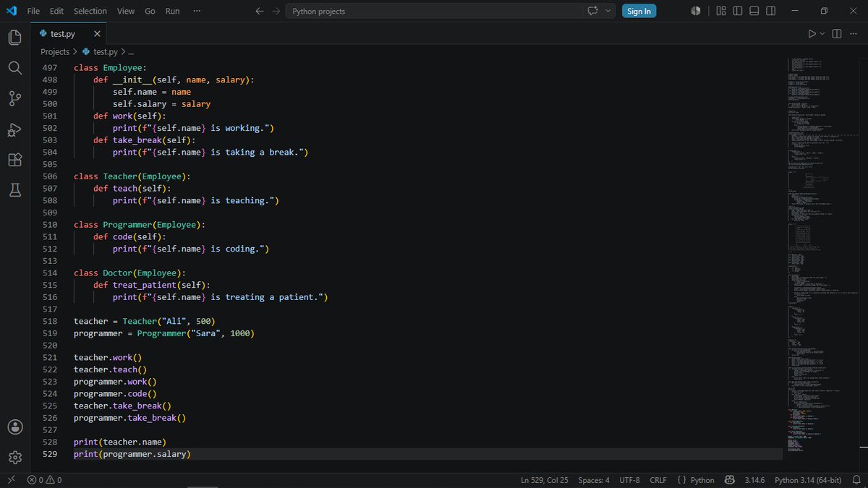
Task: Open the Selection menu
Action: (90, 11)
